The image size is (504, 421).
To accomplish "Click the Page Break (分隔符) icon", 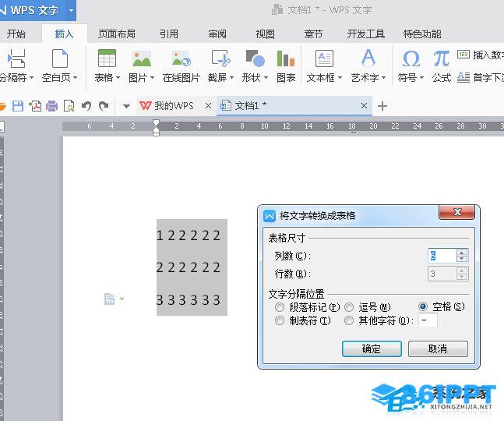I will (x=16, y=58).
